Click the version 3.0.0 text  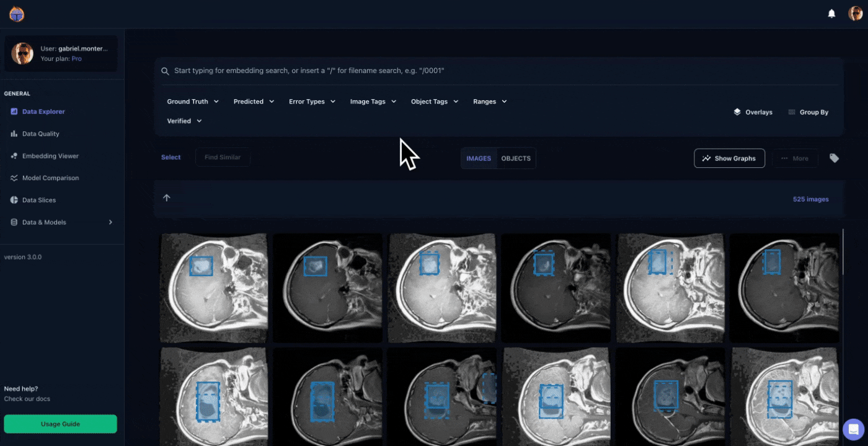pyautogui.click(x=23, y=256)
